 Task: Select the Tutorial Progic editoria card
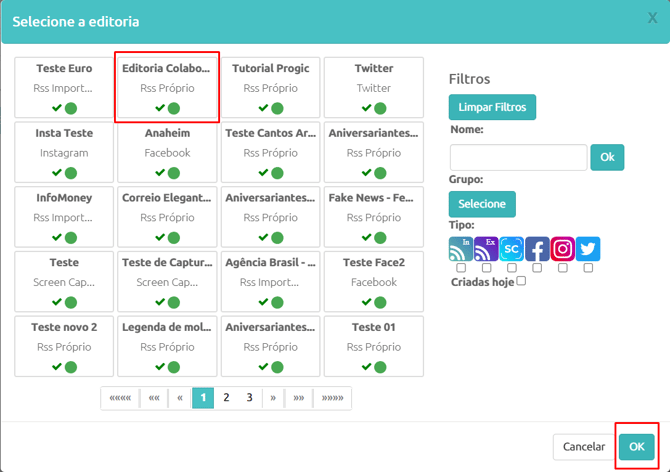tap(270, 88)
